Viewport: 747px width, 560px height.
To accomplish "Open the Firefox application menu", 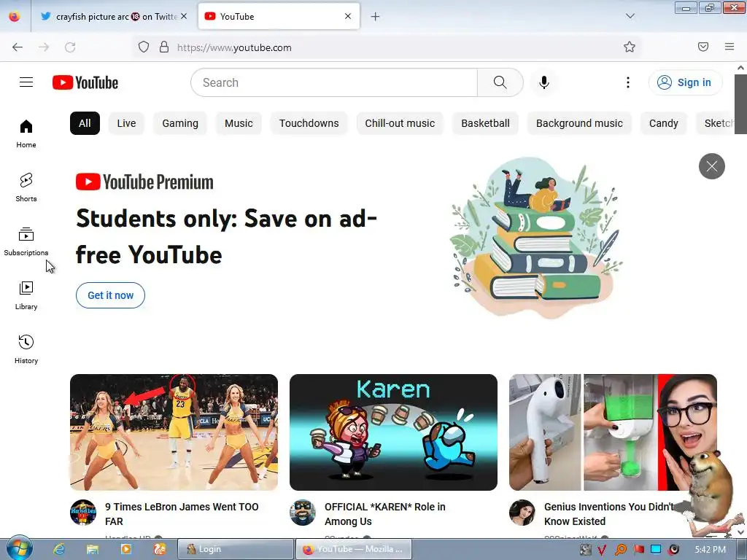I will point(729,47).
